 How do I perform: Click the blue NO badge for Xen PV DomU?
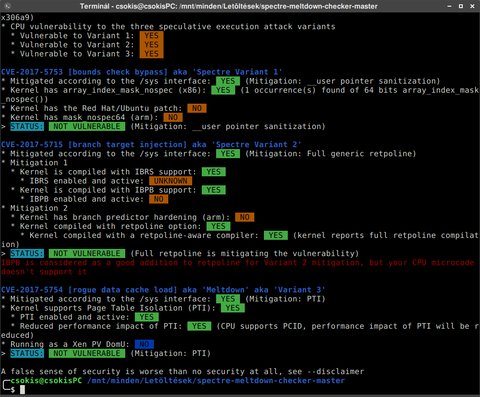tap(144, 344)
